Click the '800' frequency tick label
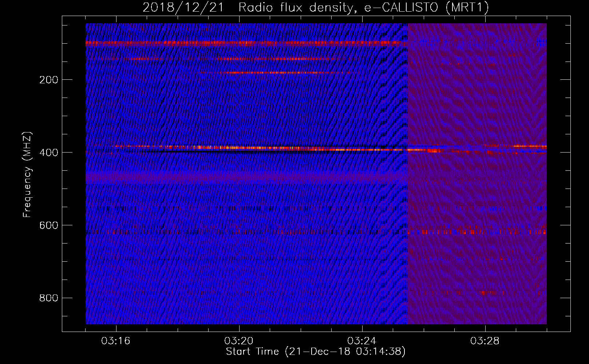The width and height of the screenshot is (589, 364). pos(49,298)
